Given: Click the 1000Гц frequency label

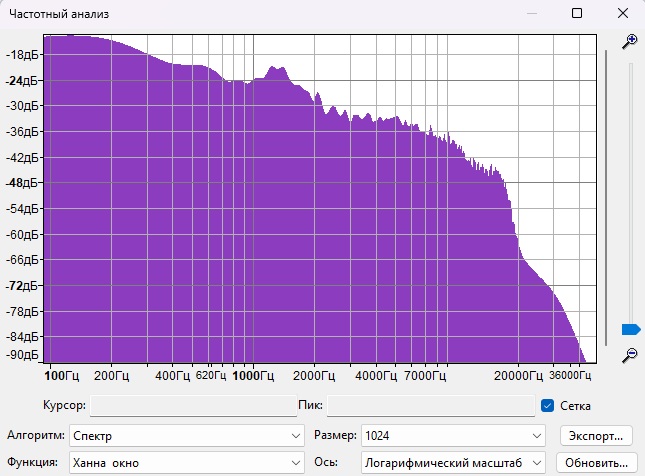Looking at the screenshot, I should [253, 376].
